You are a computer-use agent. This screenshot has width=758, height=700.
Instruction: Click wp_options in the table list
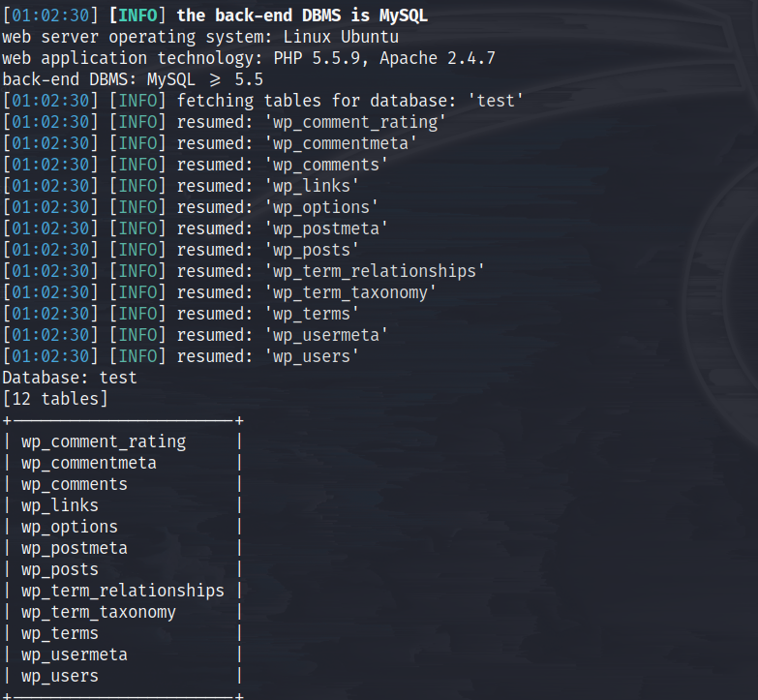pos(70,527)
